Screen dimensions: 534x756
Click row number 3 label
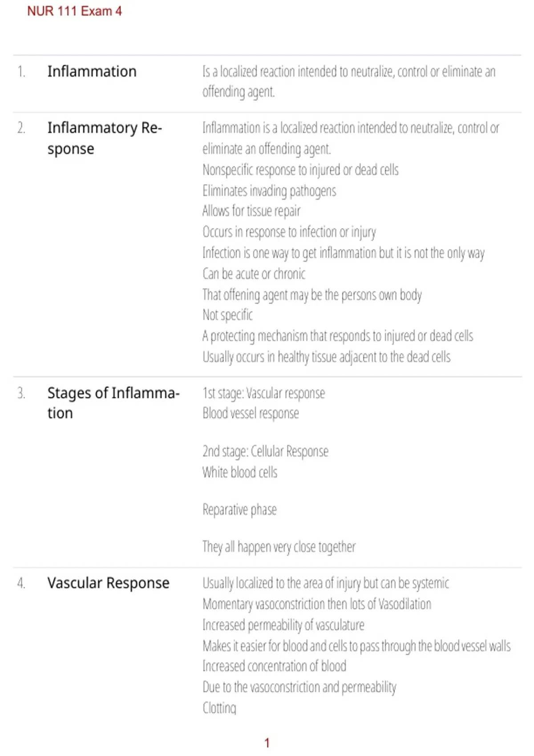click(21, 393)
